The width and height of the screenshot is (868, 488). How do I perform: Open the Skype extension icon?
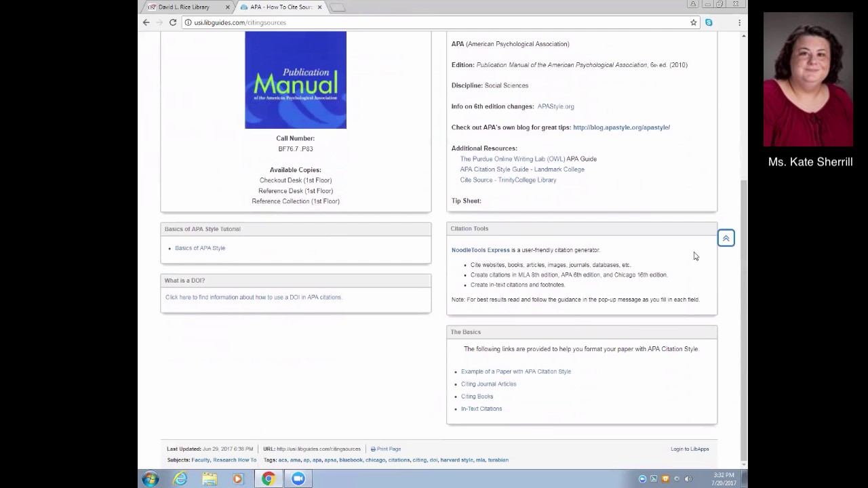coord(709,22)
